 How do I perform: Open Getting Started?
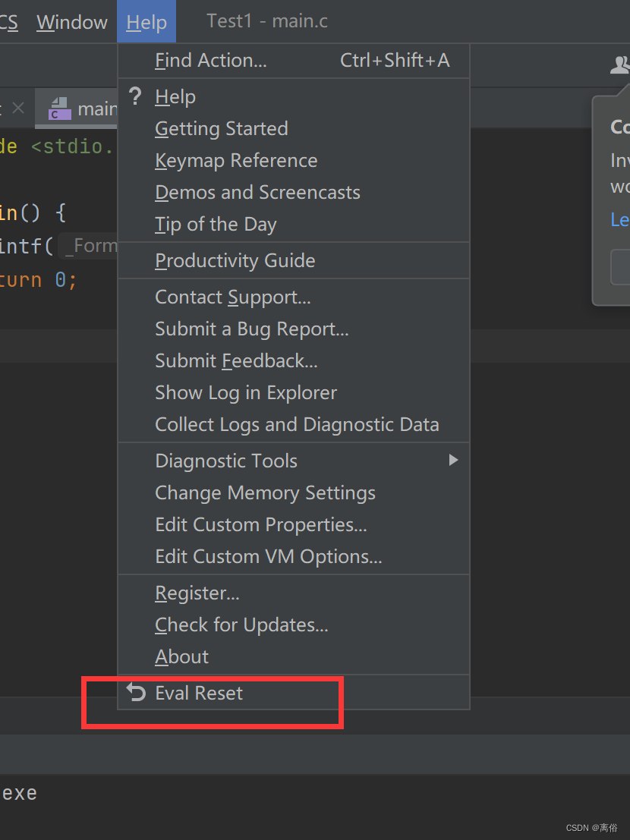pyautogui.click(x=294, y=128)
